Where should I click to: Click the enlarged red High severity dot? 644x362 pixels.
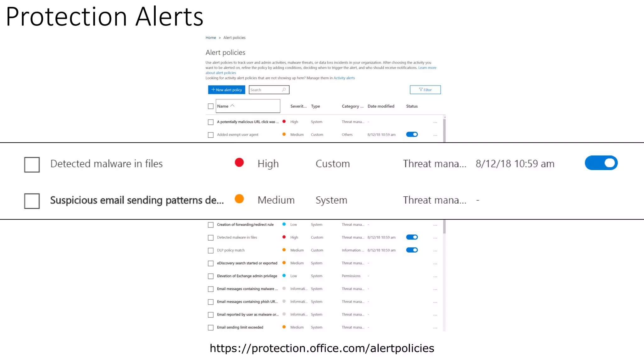coord(239,162)
